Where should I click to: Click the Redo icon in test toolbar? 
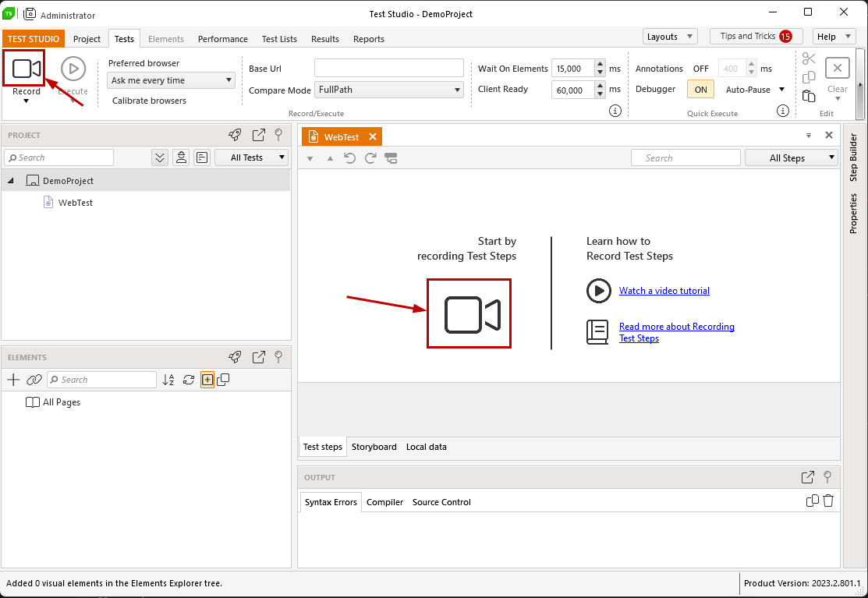pyautogui.click(x=370, y=158)
